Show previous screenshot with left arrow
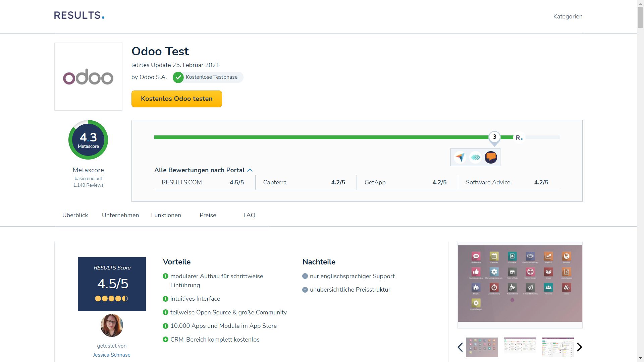The height and width of the screenshot is (362, 644). coord(460,347)
